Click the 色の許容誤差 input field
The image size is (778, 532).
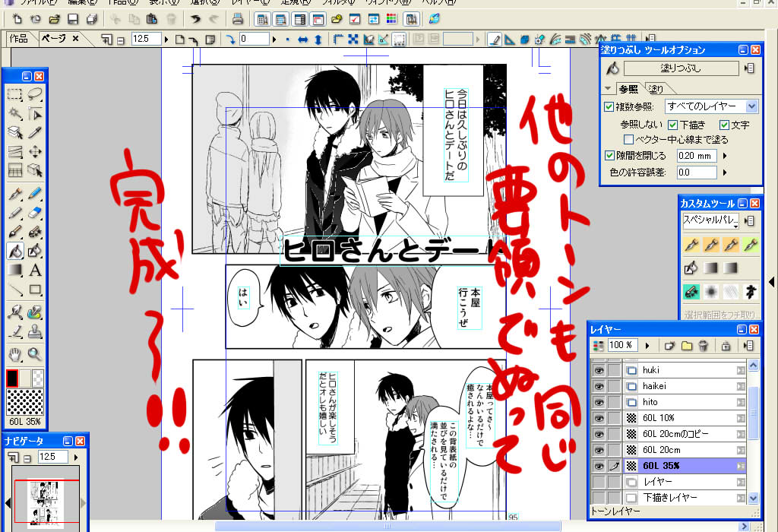(x=697, y=173)
